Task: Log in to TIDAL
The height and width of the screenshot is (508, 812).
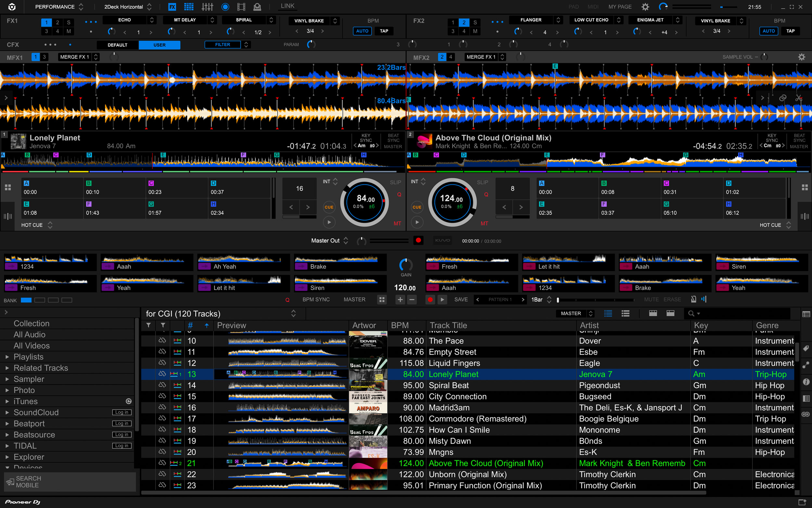Action: pyautogui.click(x=121, y=446)
